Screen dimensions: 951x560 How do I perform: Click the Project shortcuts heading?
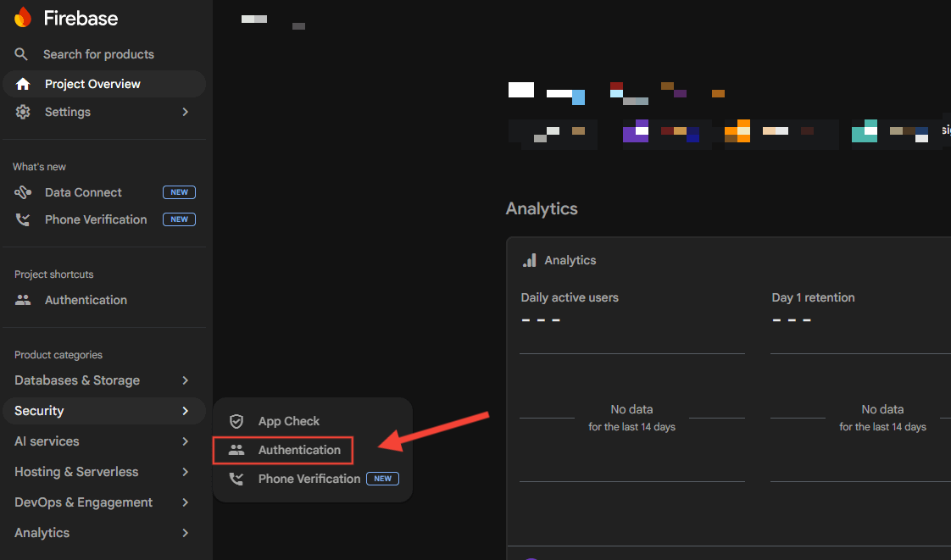pos(54,274)
